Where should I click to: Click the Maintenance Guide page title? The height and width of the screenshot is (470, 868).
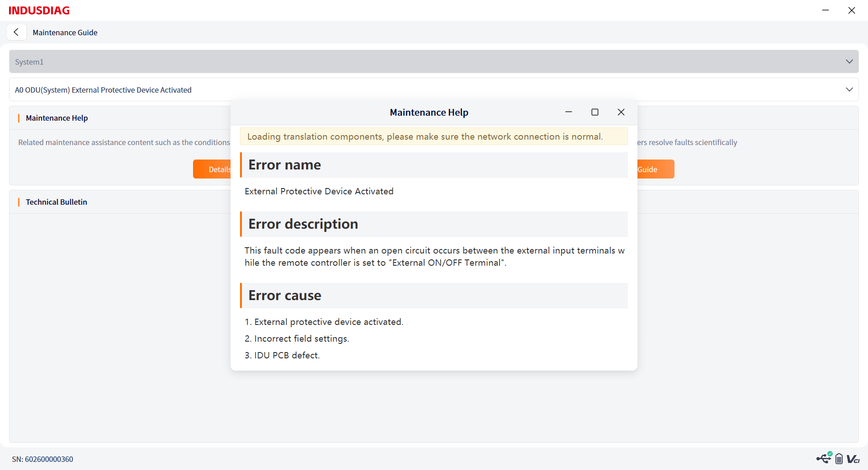point(65,33)
